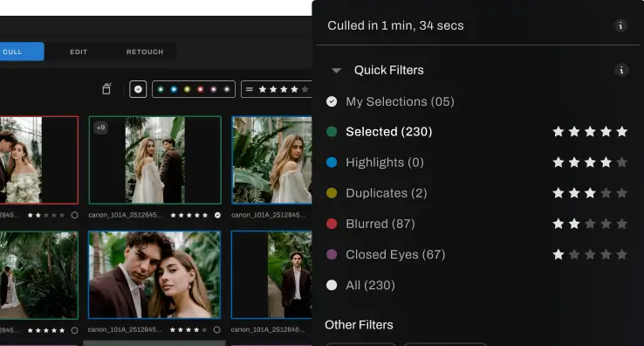Click the purple dot beside Closed Eyes
The height and width of the screenshot is (346, 644).
pos(332,254)
